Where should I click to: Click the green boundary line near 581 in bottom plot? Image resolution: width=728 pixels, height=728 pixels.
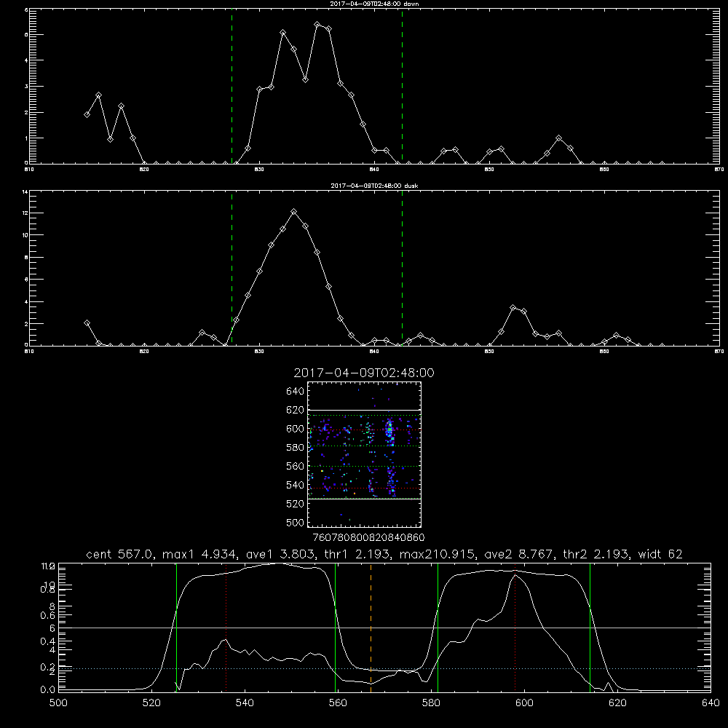tap(438, 627)
